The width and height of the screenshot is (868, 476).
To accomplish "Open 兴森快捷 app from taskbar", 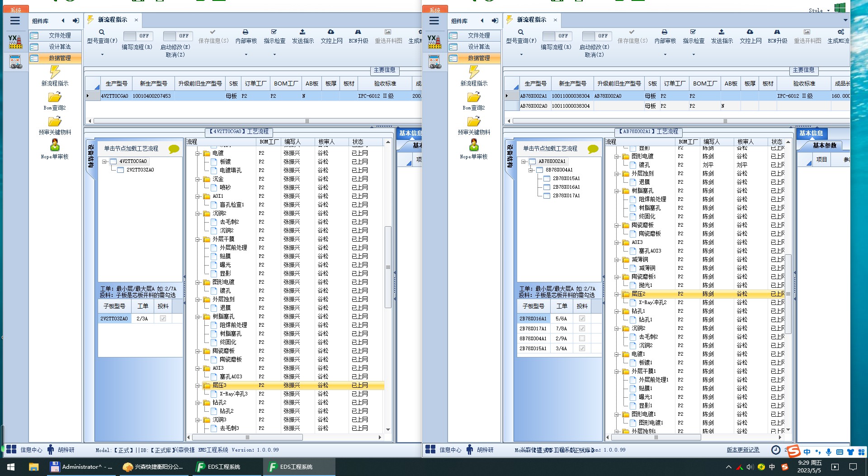I will (x=153, y=467).
